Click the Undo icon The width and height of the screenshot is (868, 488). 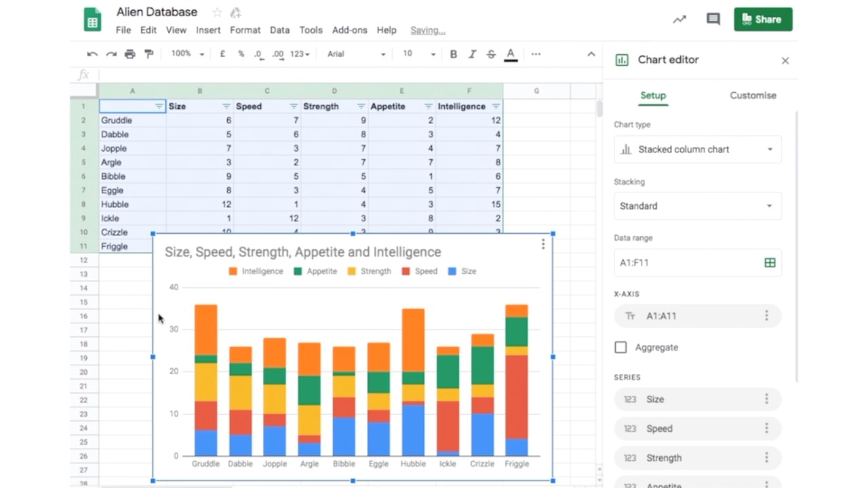92,54
